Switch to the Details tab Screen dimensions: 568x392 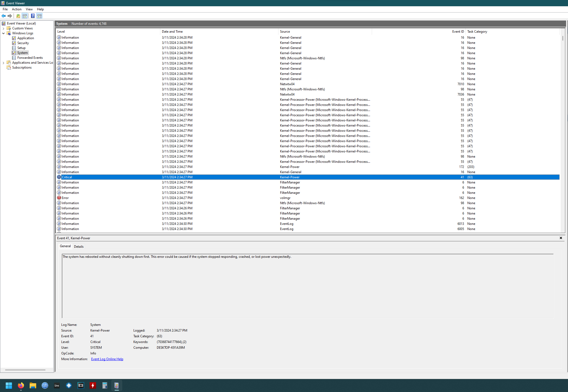pyautogui.click(x=79, y=246)
